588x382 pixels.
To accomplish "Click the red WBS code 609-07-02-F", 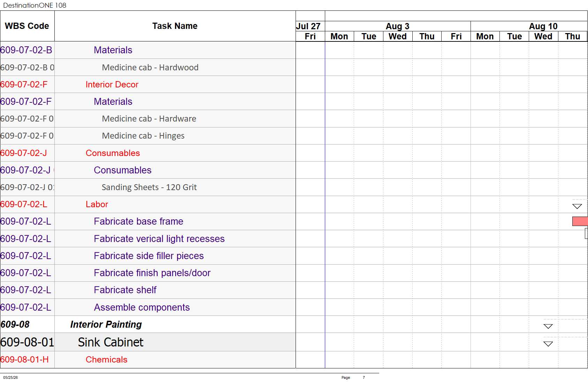I will pyautogui.click(x=24, y=85).
